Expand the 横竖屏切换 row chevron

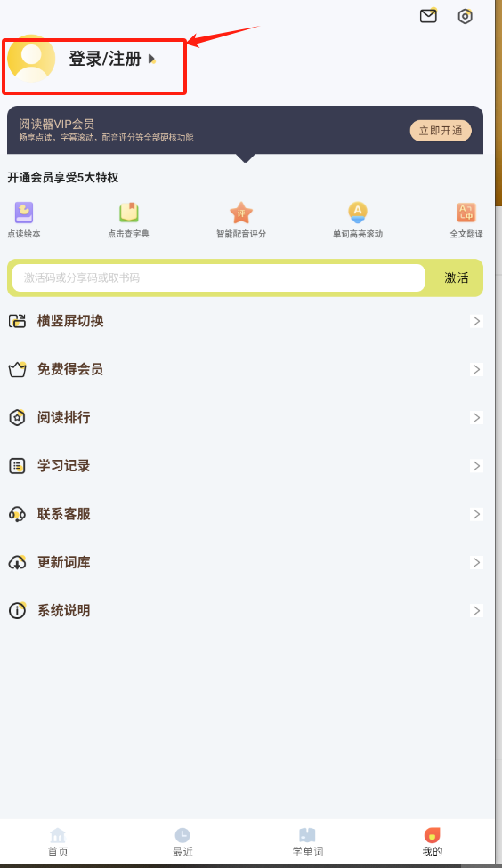click(x=476, y=321)
